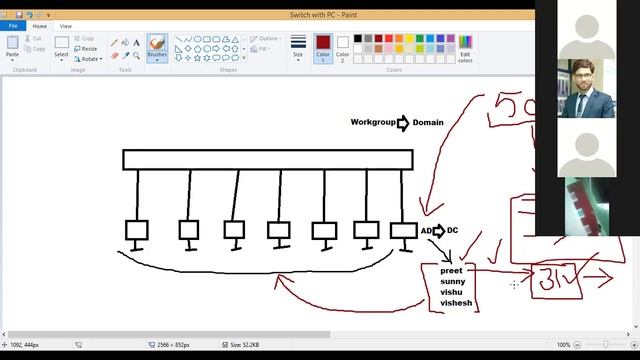Choose the Polygon shape
The width and height of the screenshot is (640, 360).
[x=226, y=40]
